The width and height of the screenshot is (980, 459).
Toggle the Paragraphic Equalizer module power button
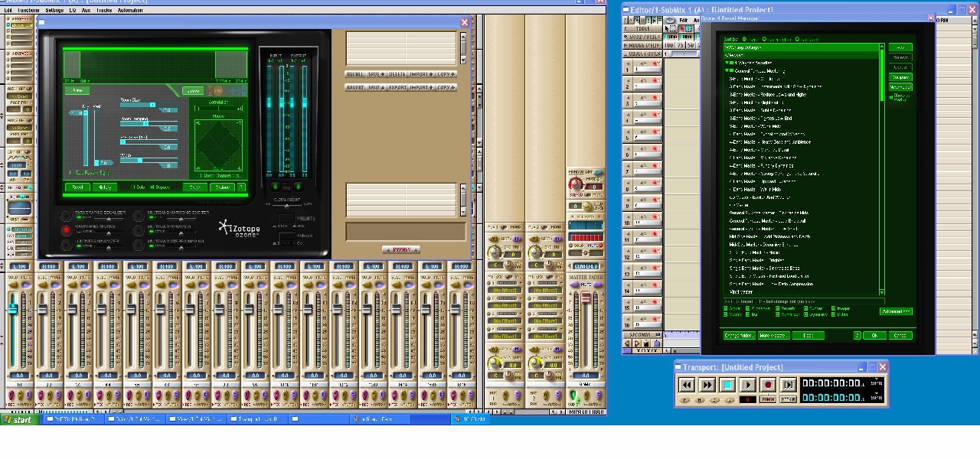pos(67,216)
